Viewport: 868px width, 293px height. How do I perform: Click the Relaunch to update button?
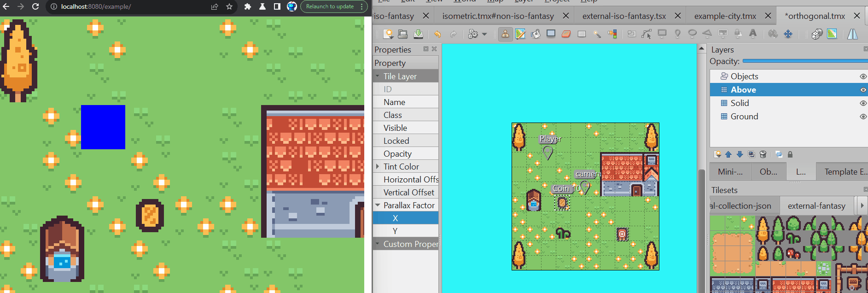tap(330, 6)
